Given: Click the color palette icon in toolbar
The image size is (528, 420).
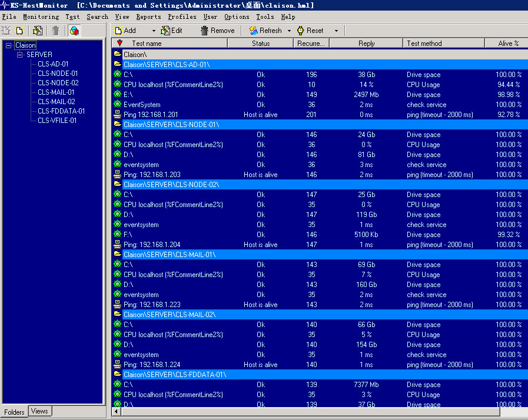Looking at the screenshot, I should point(74,31).
